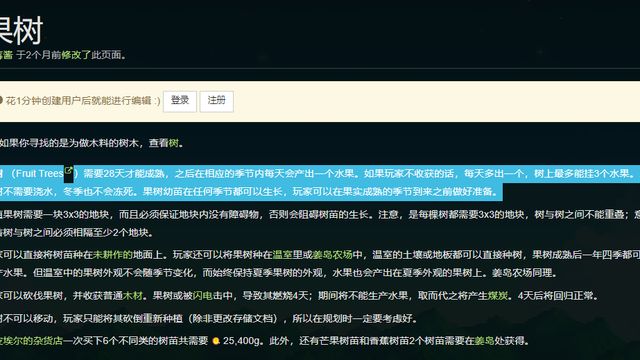Click the external link icon after Fruit Trees

coord(69,171)
